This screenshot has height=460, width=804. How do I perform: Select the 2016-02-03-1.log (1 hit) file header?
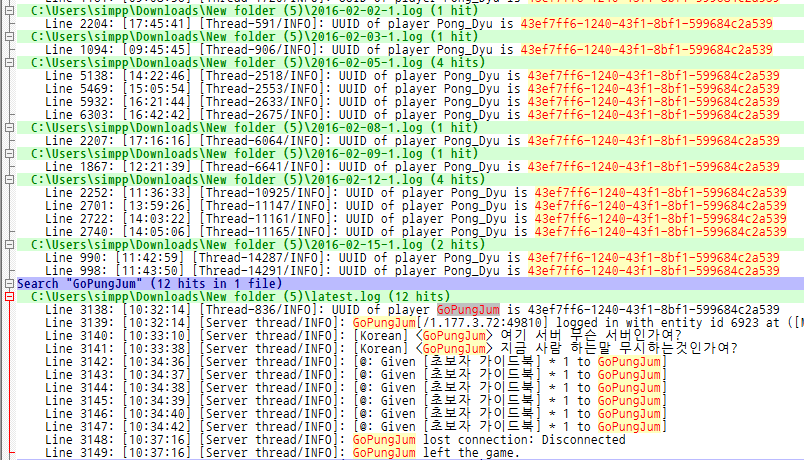coord(410,36)
